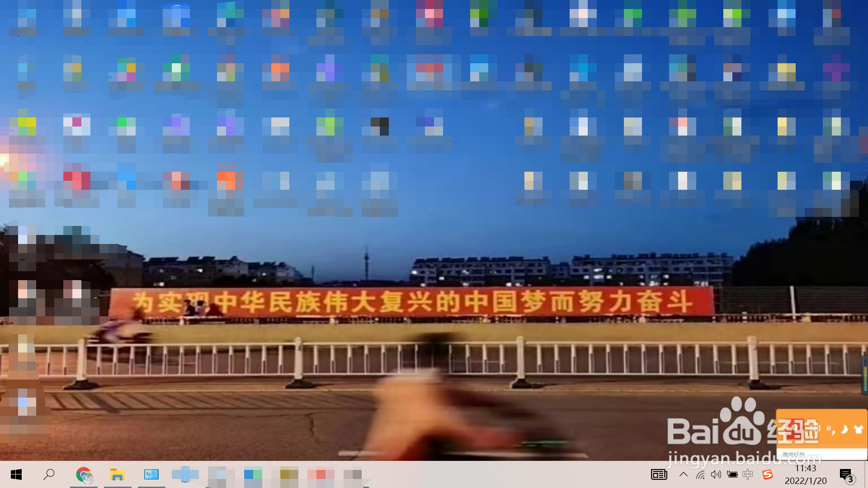868x488 pixels.
Task: Open the Windows Start menu
Action: [x=16, y=474]
